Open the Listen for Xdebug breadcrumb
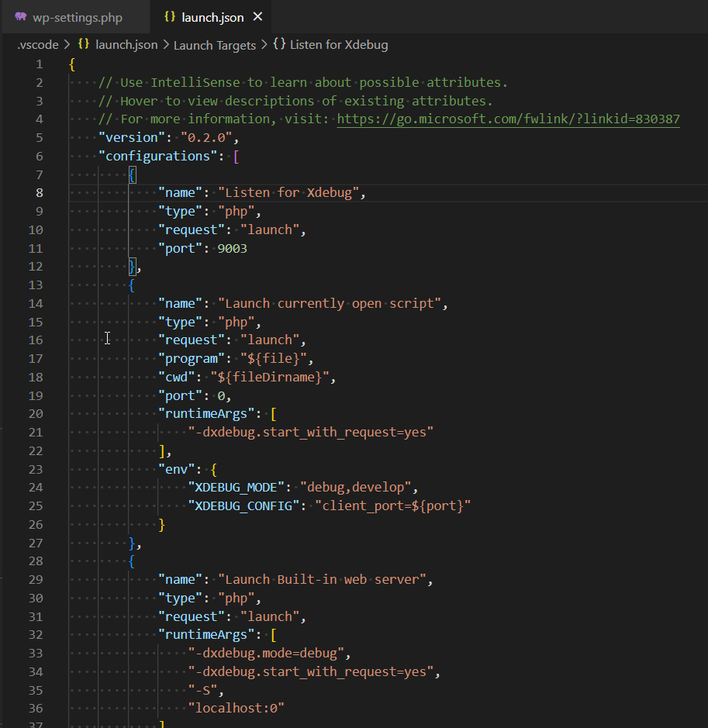Image resolution: width=708 pixels, height=728 pixels. [x=339, y=45]
